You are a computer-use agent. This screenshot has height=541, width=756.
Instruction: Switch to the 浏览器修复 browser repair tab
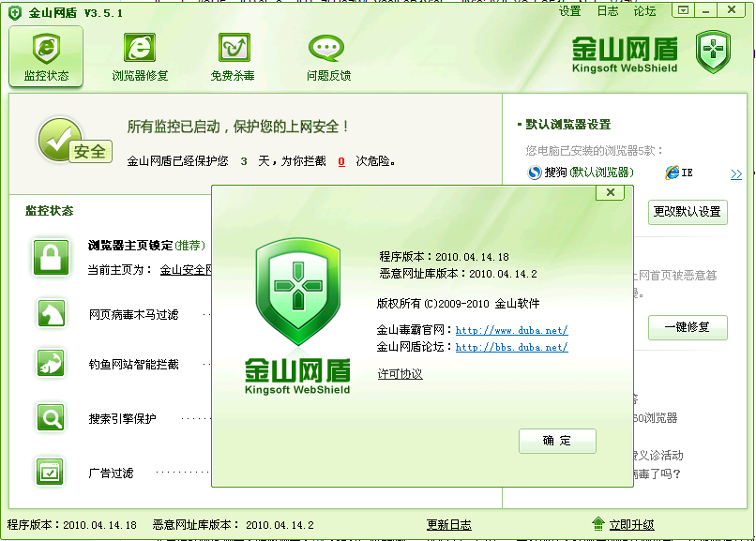(x=140, y=57)
